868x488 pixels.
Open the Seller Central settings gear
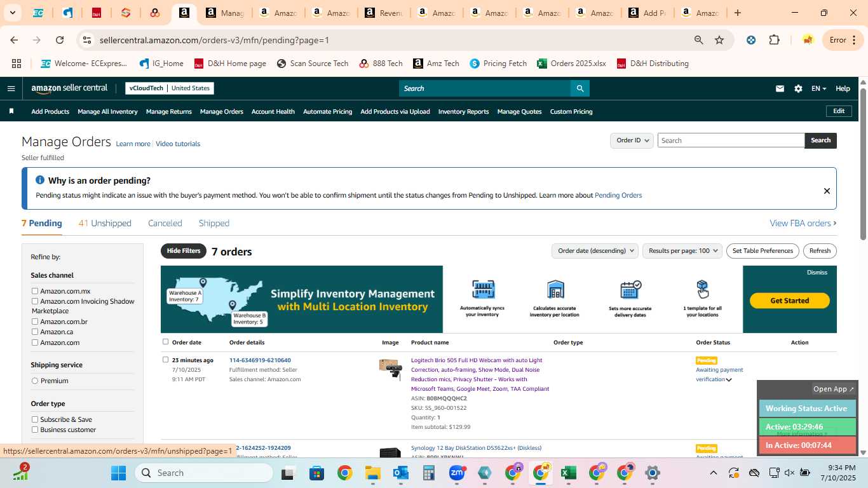(798, 88)
